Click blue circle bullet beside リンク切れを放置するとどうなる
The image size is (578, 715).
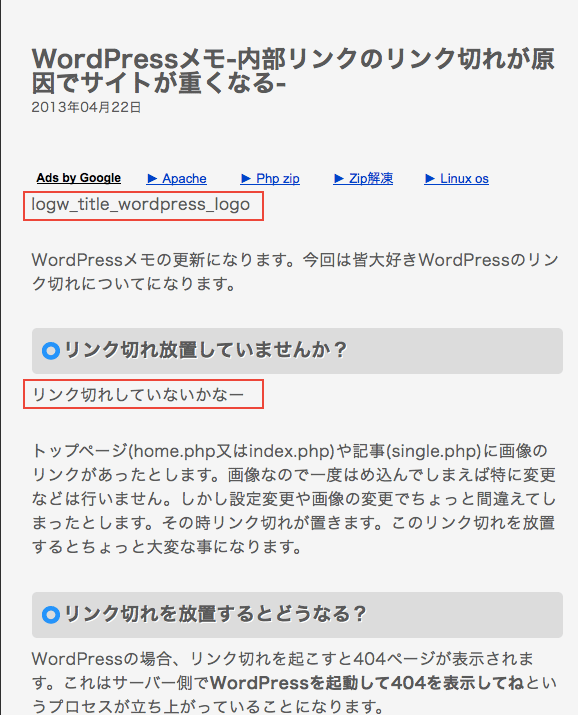pos(51,615)
